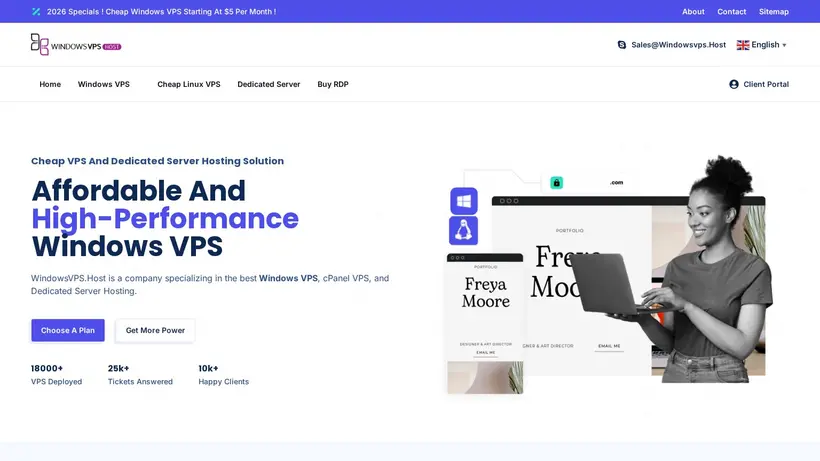Click the 2026 Specials promo banner text
The width and height of the screenshot is (820, 461).
(162, 11)
